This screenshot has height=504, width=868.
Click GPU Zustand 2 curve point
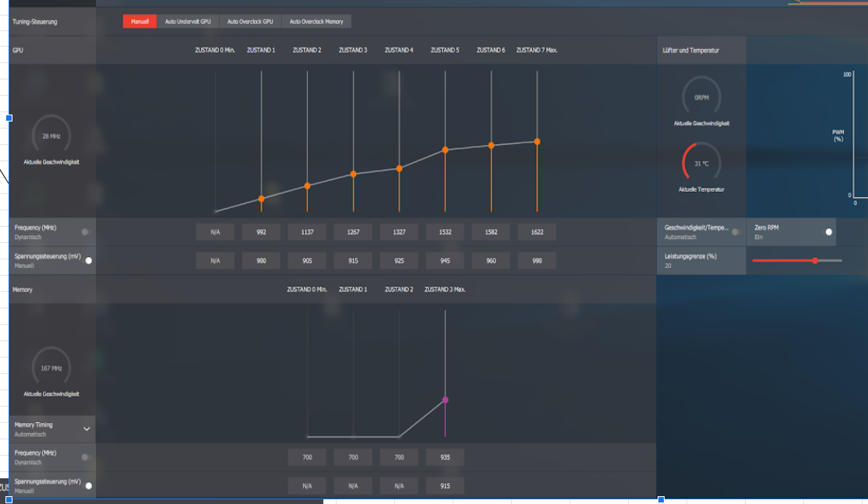tap(307, 186)
